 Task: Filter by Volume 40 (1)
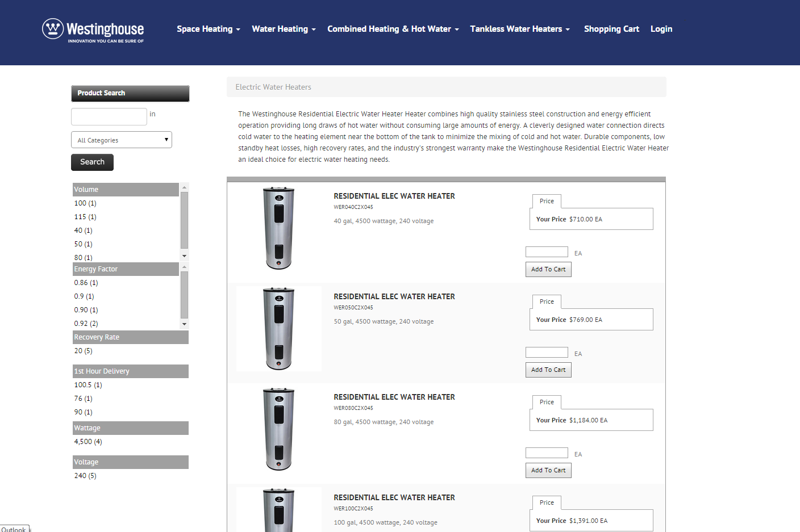83,231
